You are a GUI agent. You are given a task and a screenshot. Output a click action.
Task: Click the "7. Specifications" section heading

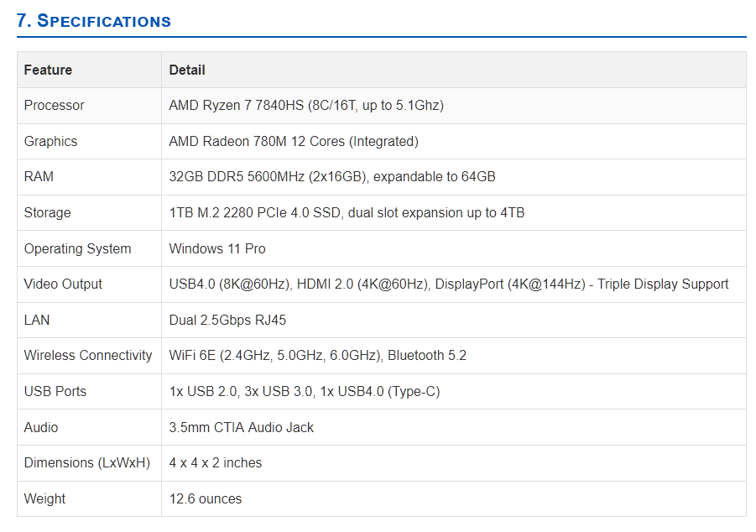tap(94, 21)
